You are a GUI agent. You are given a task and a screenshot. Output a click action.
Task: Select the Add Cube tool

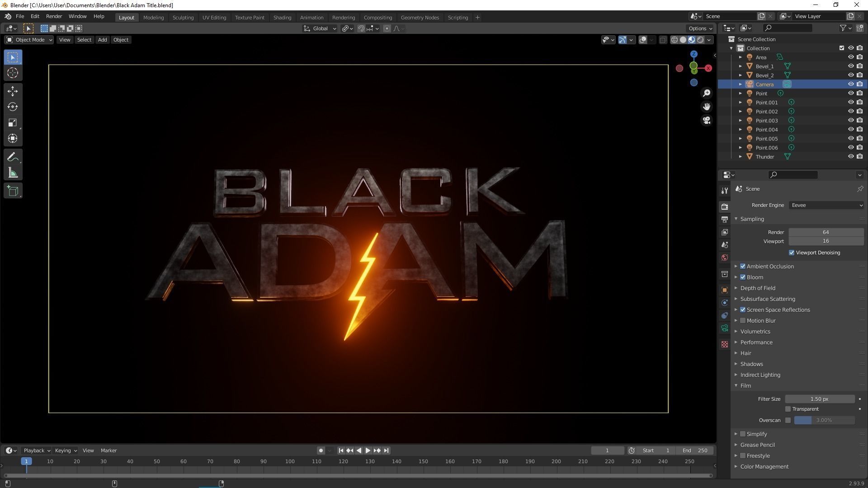tap(12, 190)
